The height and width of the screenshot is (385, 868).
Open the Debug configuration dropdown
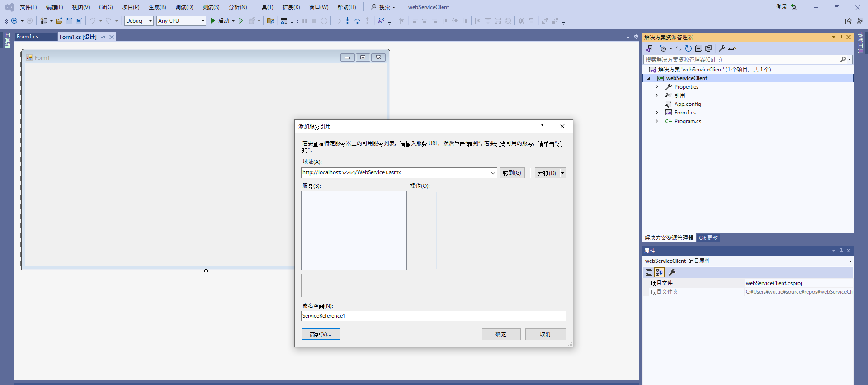pyautogui.click(x=151, y=21)
